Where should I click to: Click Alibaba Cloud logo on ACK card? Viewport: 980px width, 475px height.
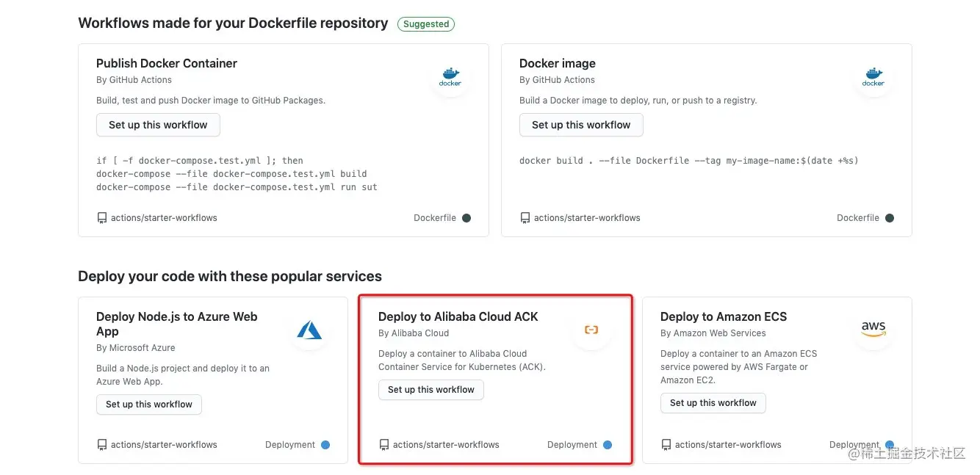591,330
